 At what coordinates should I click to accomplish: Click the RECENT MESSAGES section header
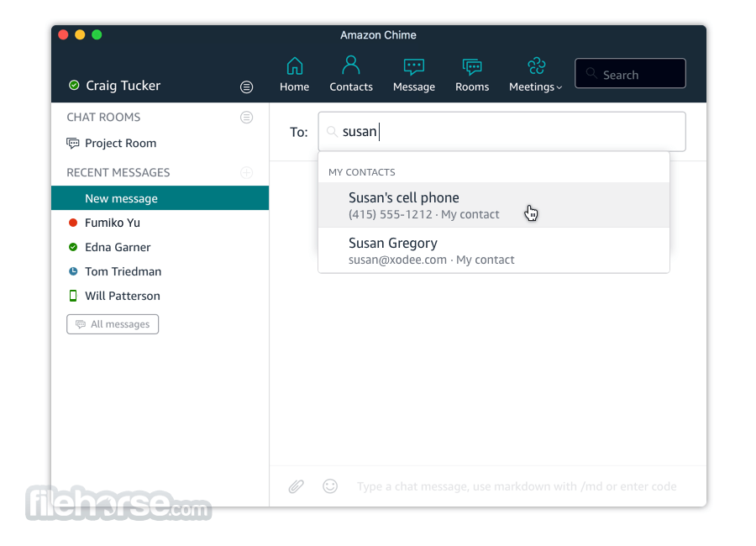tap(118, 173)
